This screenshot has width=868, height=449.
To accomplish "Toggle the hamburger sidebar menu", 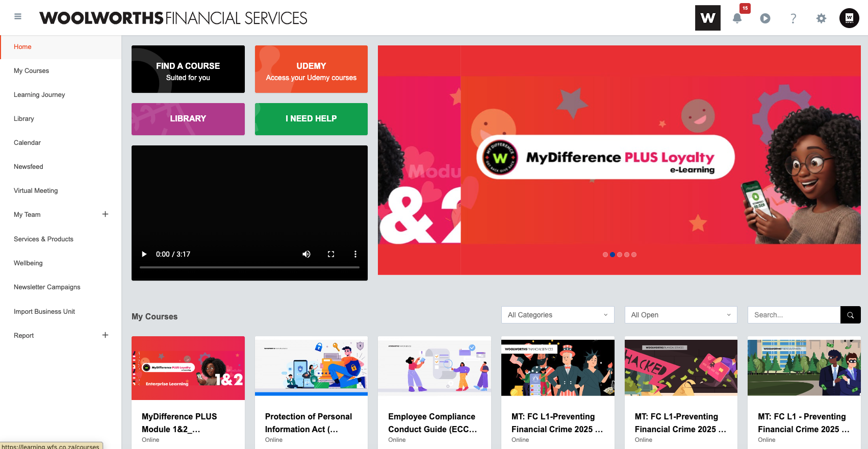I will pyautogui.click(x=18, y=16).
